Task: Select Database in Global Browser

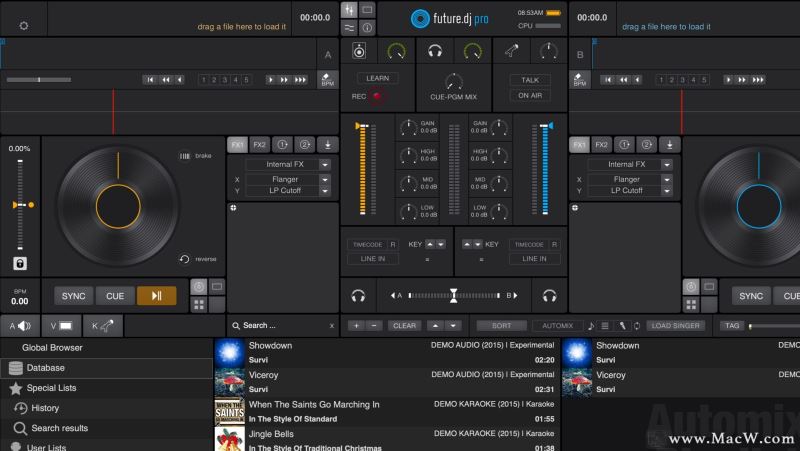Action: tap(107, 368)
